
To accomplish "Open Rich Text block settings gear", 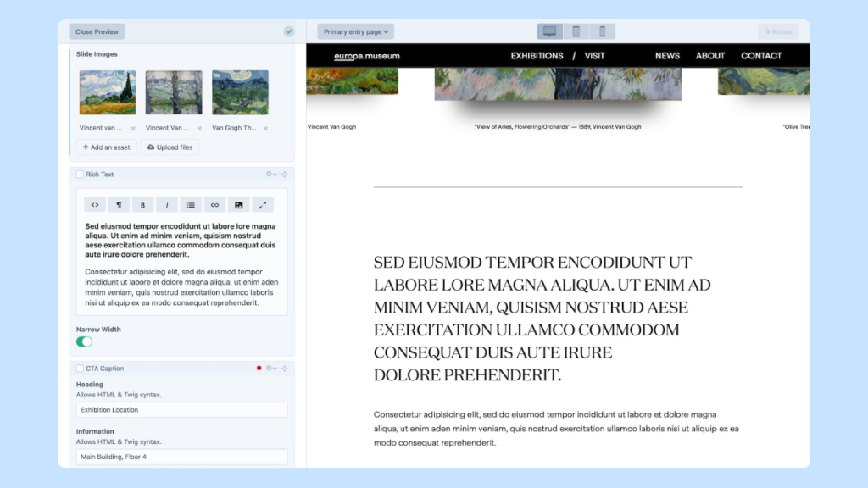I will point(270,175).
